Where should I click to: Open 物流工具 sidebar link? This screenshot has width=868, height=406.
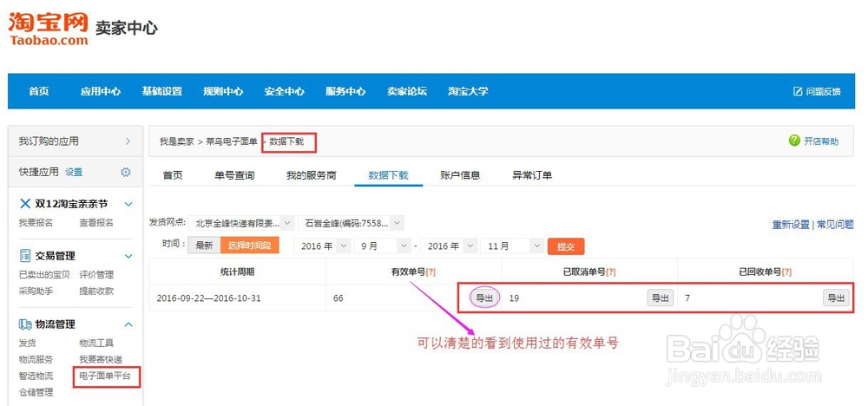pyautogui.click(x=96, y=343)
